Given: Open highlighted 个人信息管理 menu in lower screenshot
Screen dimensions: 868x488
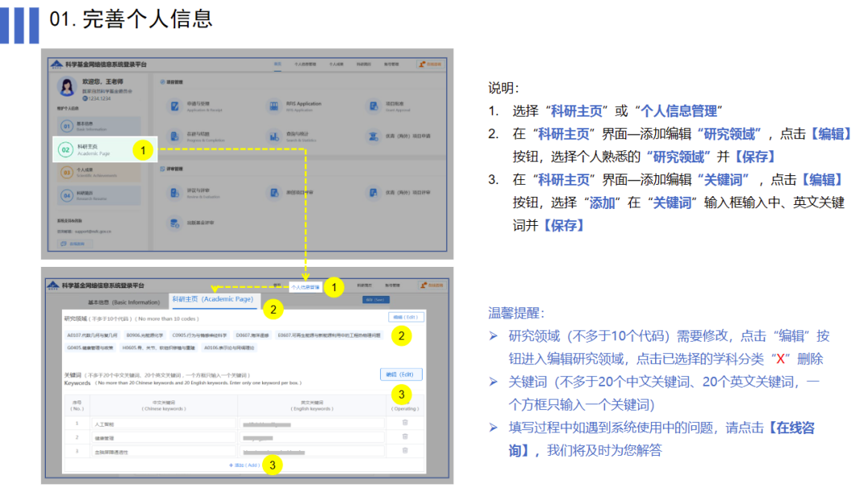Looking at the screenshot, I should [305, 288].
